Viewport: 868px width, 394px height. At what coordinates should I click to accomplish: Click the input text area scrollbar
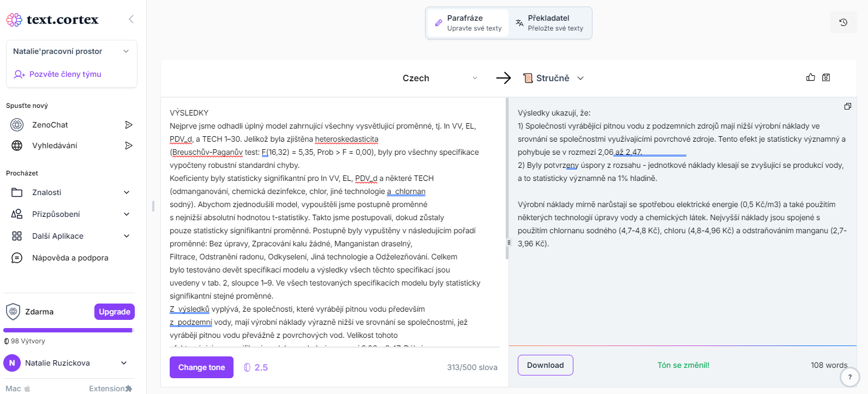tap(507, 178)
